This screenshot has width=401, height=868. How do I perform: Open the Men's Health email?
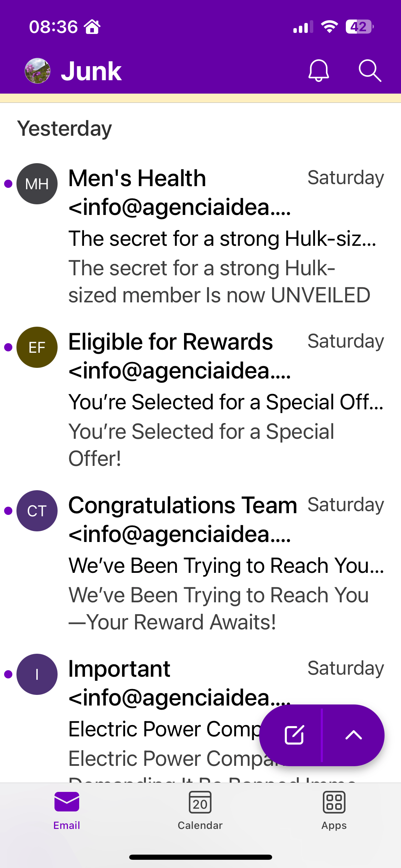pyautogui.click(x=200, y=236)
